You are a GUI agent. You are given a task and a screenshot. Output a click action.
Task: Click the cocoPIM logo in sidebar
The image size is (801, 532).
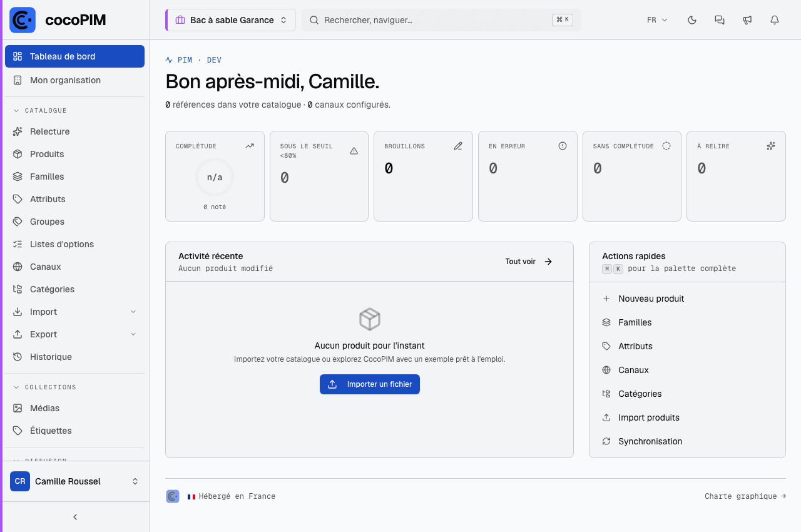tap(23, 20)
